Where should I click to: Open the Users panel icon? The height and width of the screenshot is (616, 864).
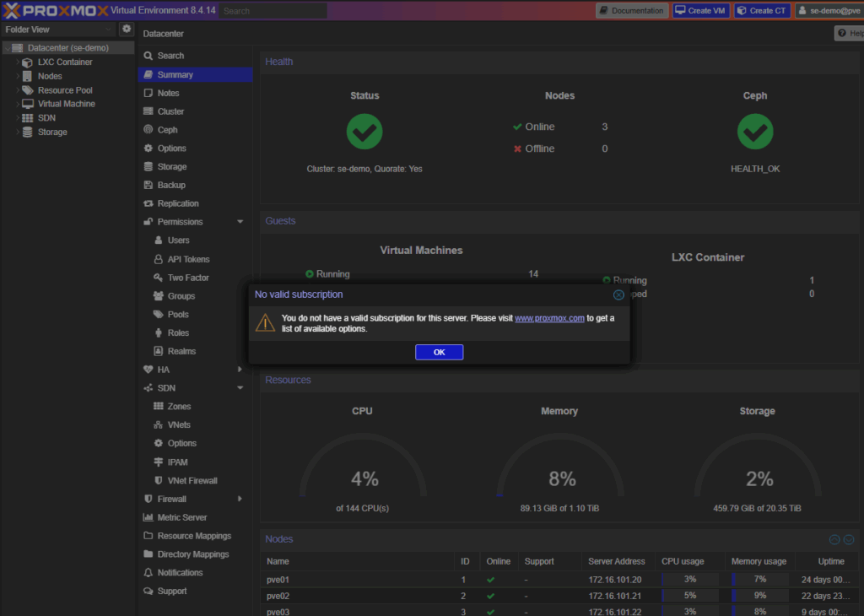coord(160,240)
